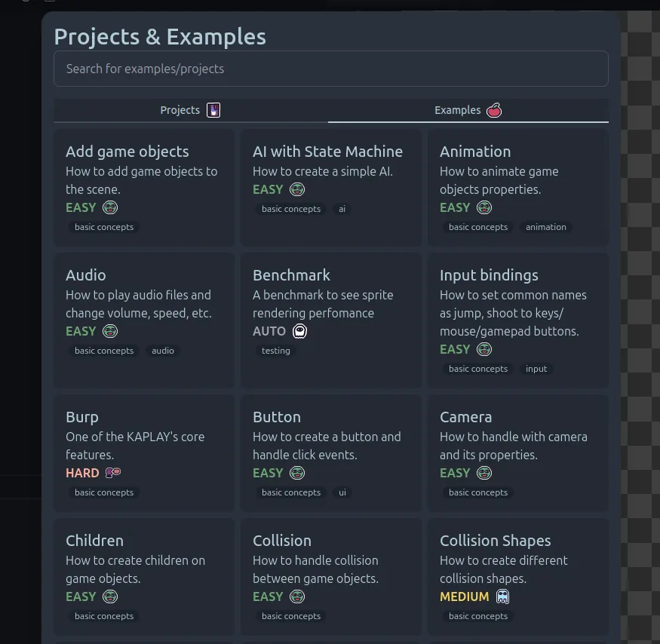The height and width of the screenshot is (644, 660).
Task: Click the 'ui' tag on Button card
Action: tap(342, 492)
